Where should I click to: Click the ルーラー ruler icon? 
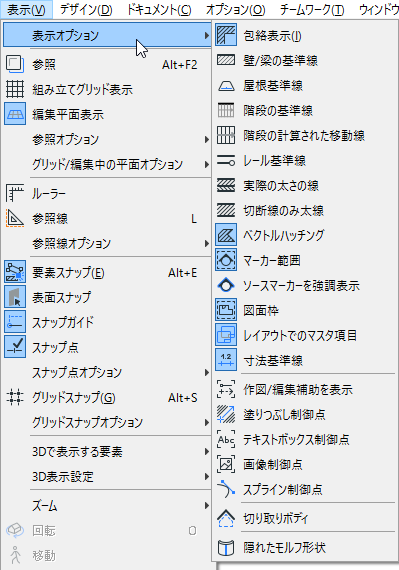pyautogui.click(x=15, y=193)
